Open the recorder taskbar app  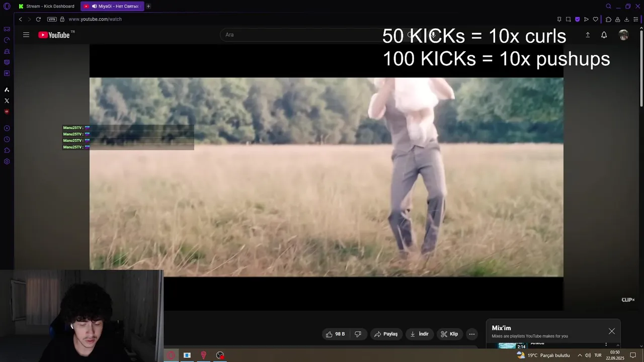(x=220, y=355)
